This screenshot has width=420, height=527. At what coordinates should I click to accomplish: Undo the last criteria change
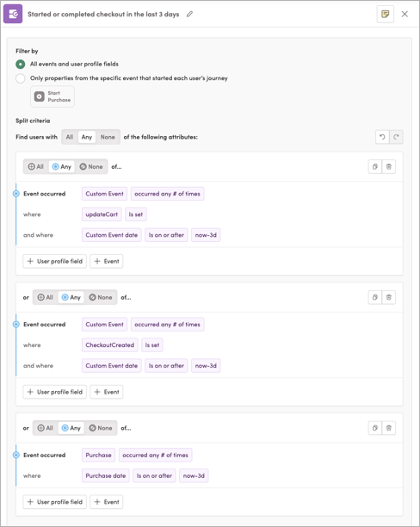tap(382, 137)
